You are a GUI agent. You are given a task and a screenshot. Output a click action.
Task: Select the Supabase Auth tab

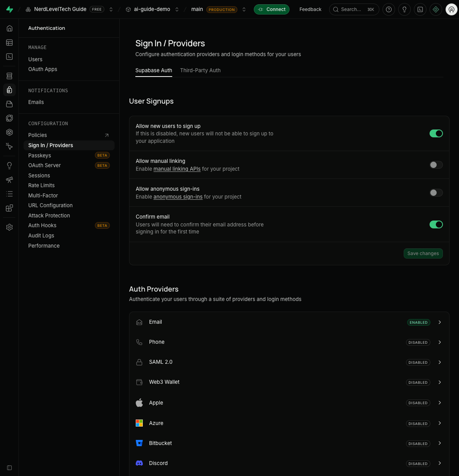pyautogui.click(x=154, y=70)
